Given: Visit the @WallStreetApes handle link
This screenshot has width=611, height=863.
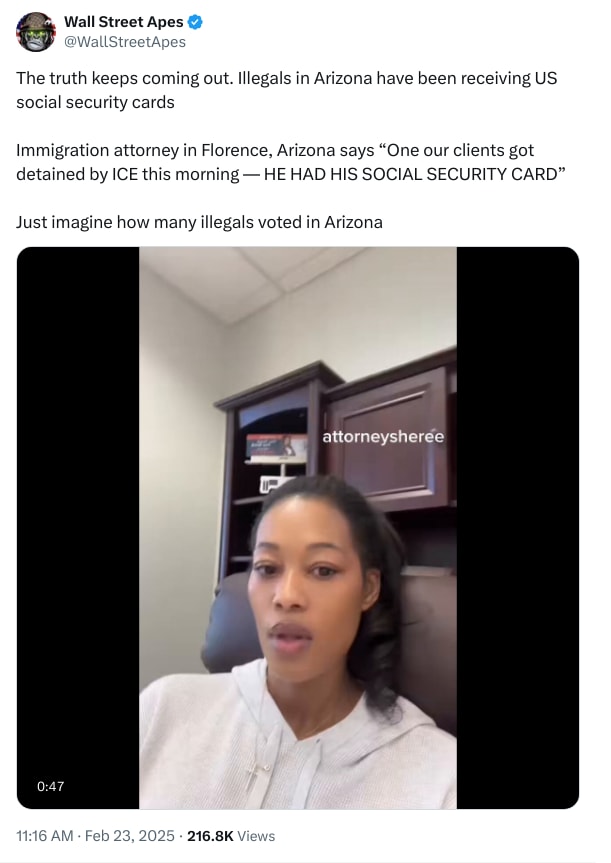Looking at the screenshot, I should [x=125, y=42].
